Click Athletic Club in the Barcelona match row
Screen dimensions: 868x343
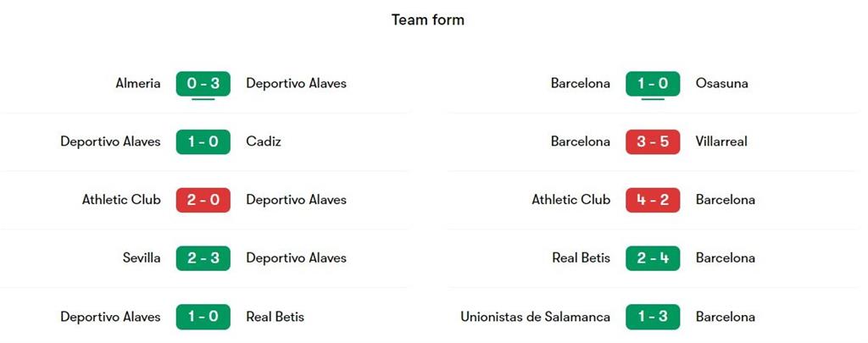(x=570, y=200)
